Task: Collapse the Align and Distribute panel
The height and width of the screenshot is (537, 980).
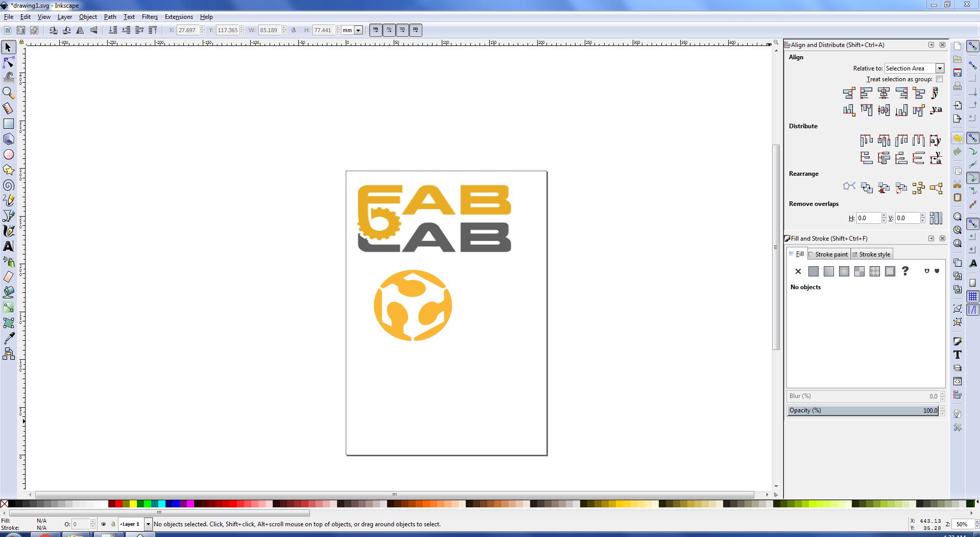Action: (x=931, y=45)
